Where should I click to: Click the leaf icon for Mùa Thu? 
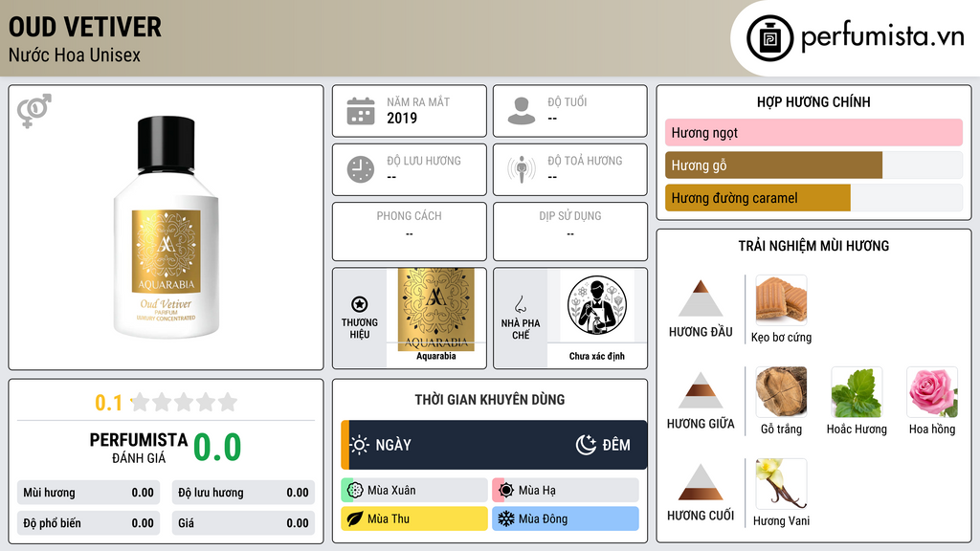tap(355, 519)
